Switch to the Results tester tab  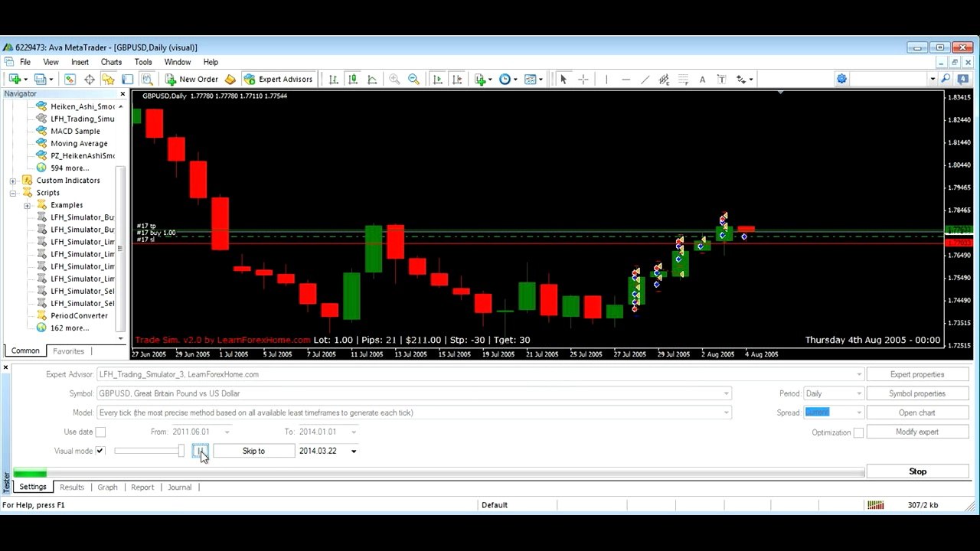[x=72, y=487]
